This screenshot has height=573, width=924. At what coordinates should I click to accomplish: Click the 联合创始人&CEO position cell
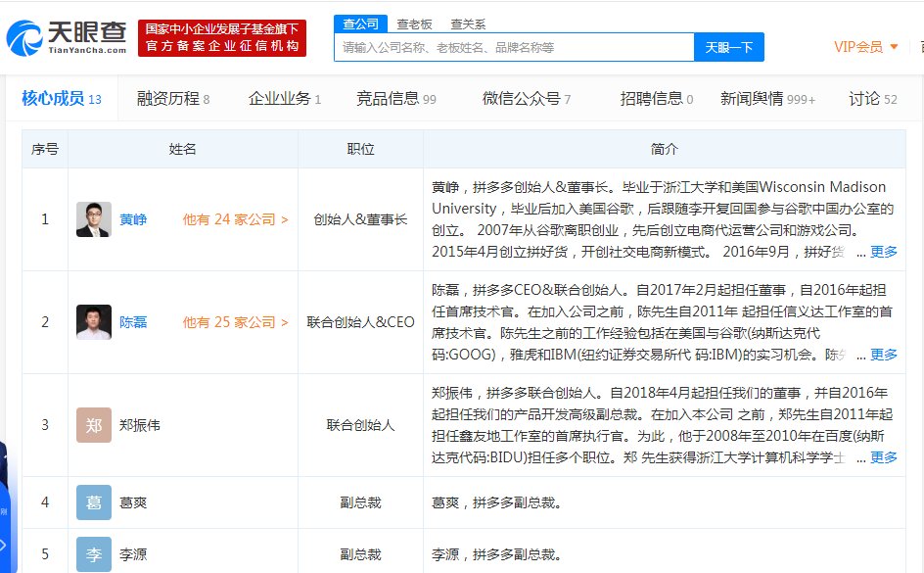[360, 322]
